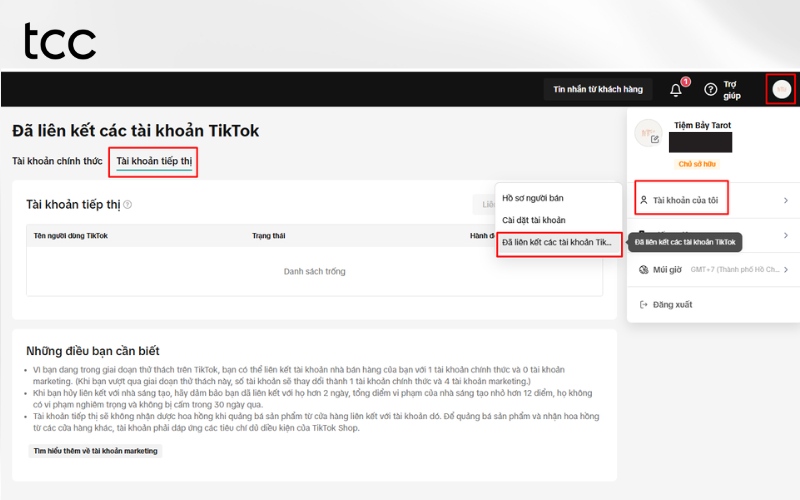Open the Tài khoản của tôi menu row
The height and width of the screenshot is (500, 800).
(x=713, y=200)
